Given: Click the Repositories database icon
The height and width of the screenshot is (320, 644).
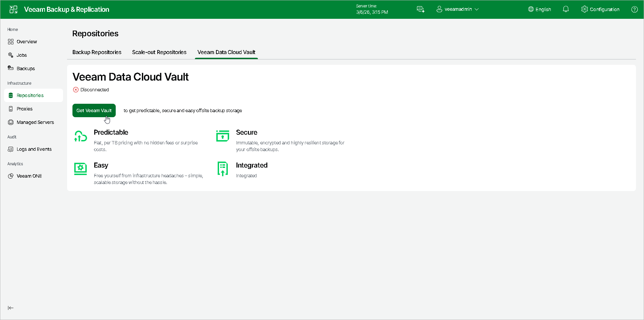Looking at the screenshot, I should tap(11, 95).
